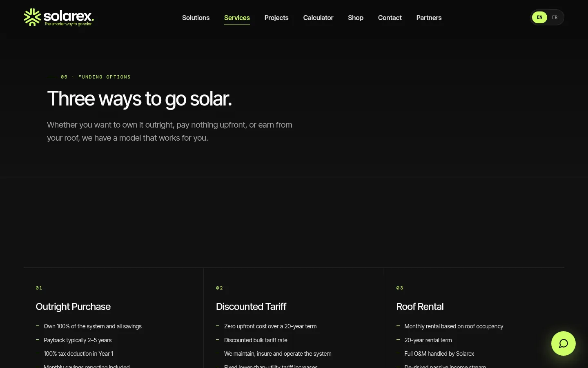Image resolution: width=588 pixels, height=368 pixels.
Task: Click 'Own 100% of the system and all savings'
Action: 93,326
